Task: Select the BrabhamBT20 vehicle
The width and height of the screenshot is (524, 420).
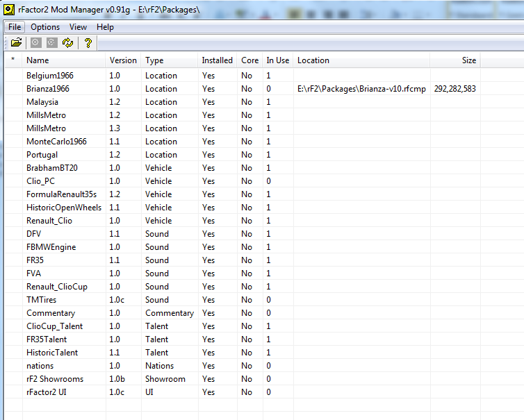Action: (x=52, y=168)
